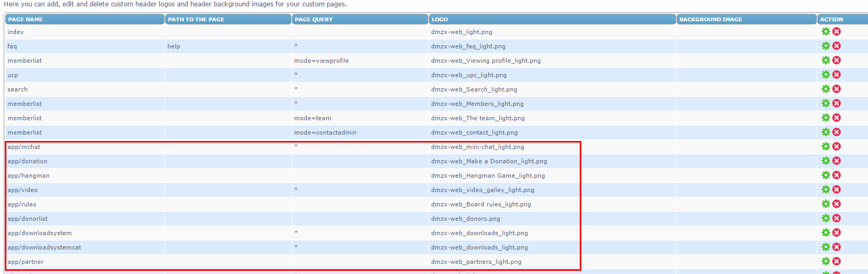Delete the app/downloadsystemcat row
Screen dimensions: 868x274
837,247
